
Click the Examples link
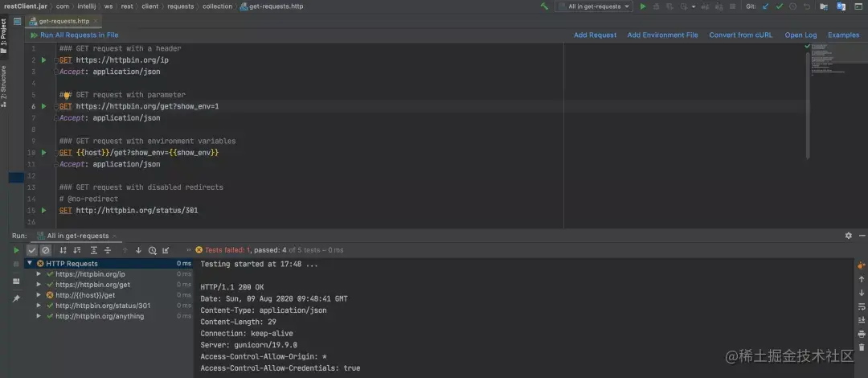[x=844, y=35]
